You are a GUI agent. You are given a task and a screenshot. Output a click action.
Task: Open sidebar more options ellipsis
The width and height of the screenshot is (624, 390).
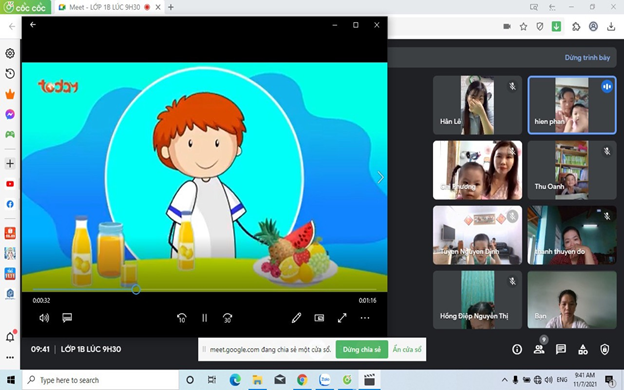click(x=10, y=357)
